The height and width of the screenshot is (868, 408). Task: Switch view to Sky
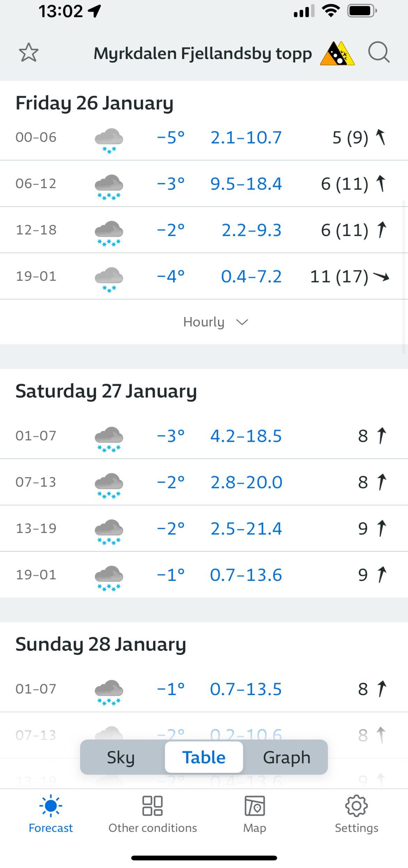click(x=121, y=757)
